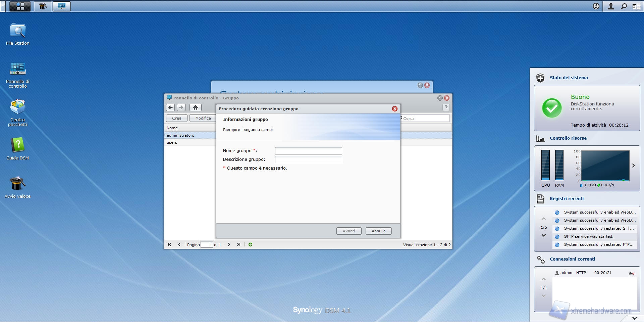Show next recent logs page
The height and width of the screenshot is (322, 644).
point(544,235)
